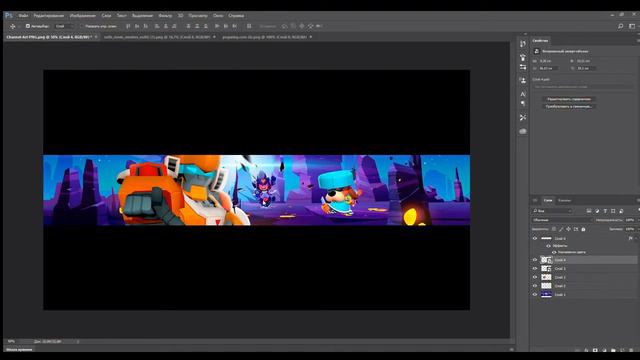
Task: Hide the layer with blue thumbnail
Action: coord(535,294)
